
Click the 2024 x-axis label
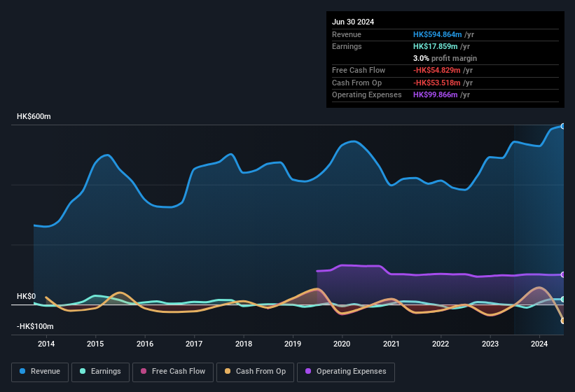pos(539,344)
